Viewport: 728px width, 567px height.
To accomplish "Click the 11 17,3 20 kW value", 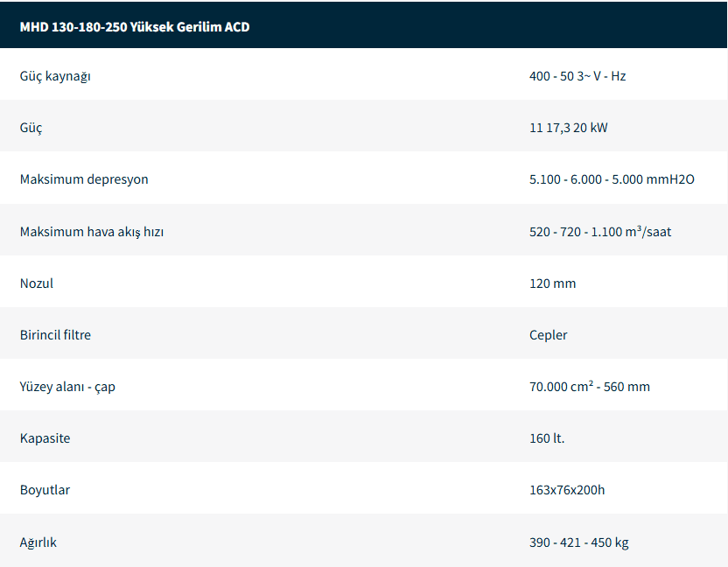I will [x=568, y=128].
